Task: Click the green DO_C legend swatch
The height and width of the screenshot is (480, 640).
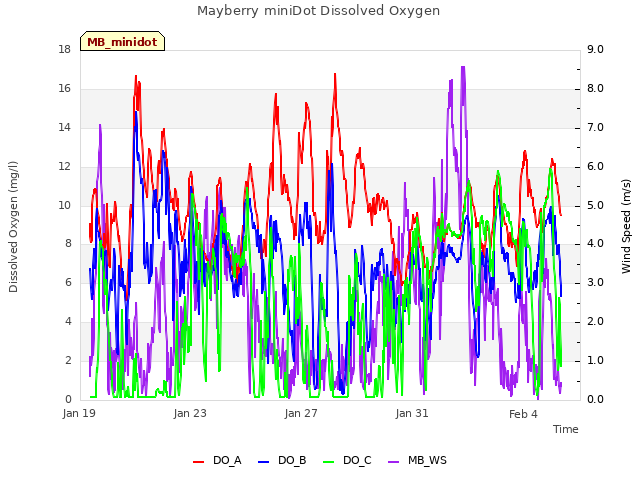Action: [x=329, y=462]
